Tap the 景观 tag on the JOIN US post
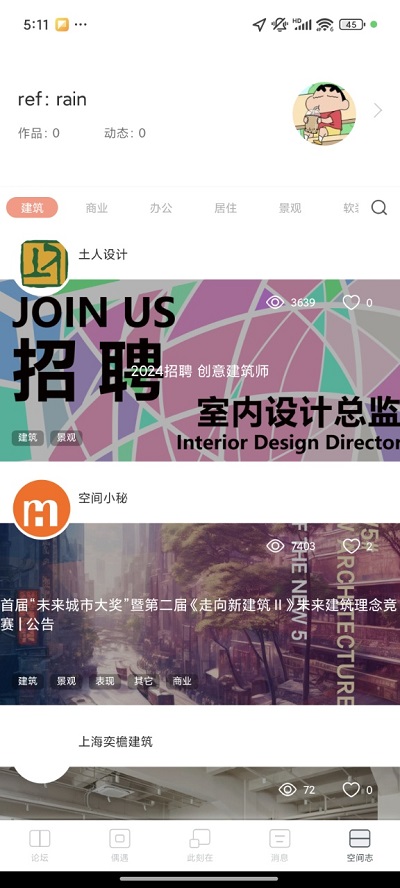This screenshot has width=400, height=888. 66,438
